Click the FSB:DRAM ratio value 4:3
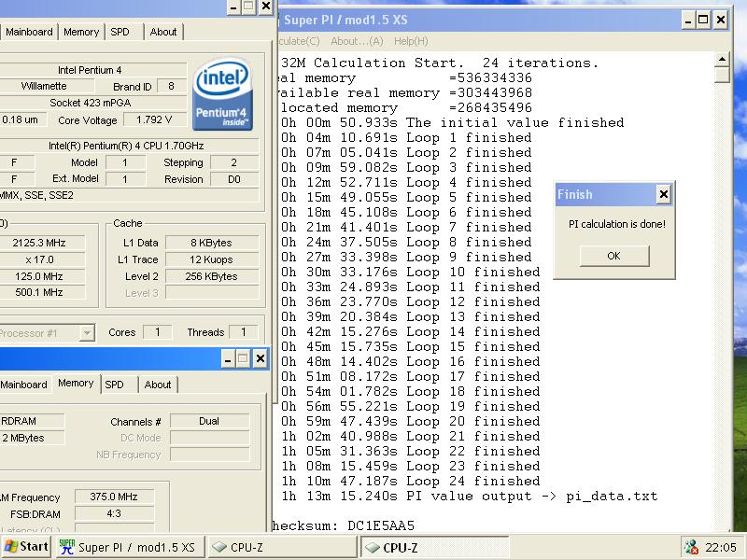 pyautogui.click(x=114, y=514)
